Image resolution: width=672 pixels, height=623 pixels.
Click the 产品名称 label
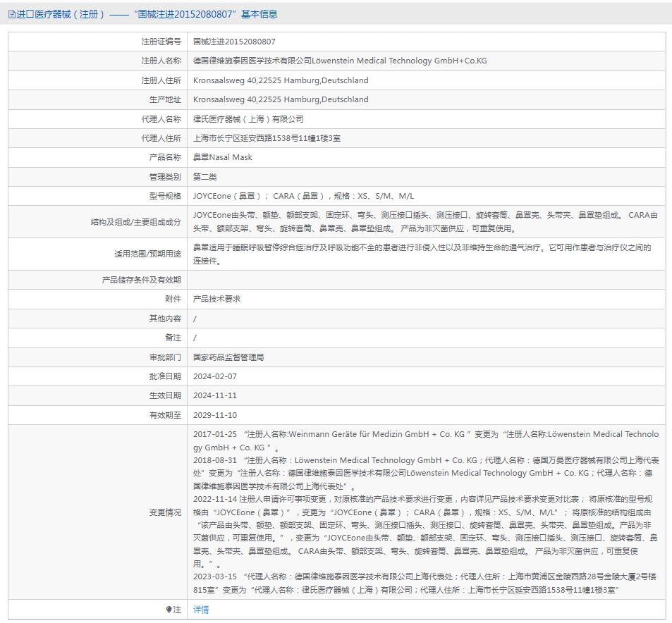click(x=165, y=157)
